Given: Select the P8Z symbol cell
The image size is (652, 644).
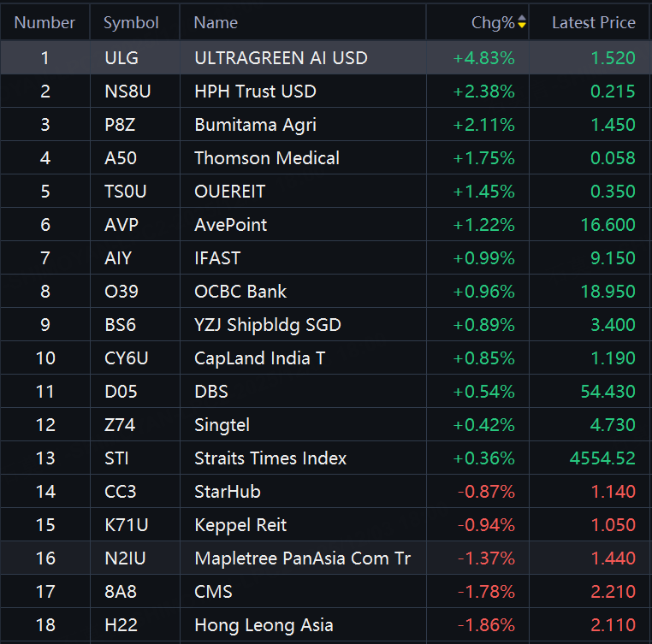Looking at the screenshot, I should 119,125.
